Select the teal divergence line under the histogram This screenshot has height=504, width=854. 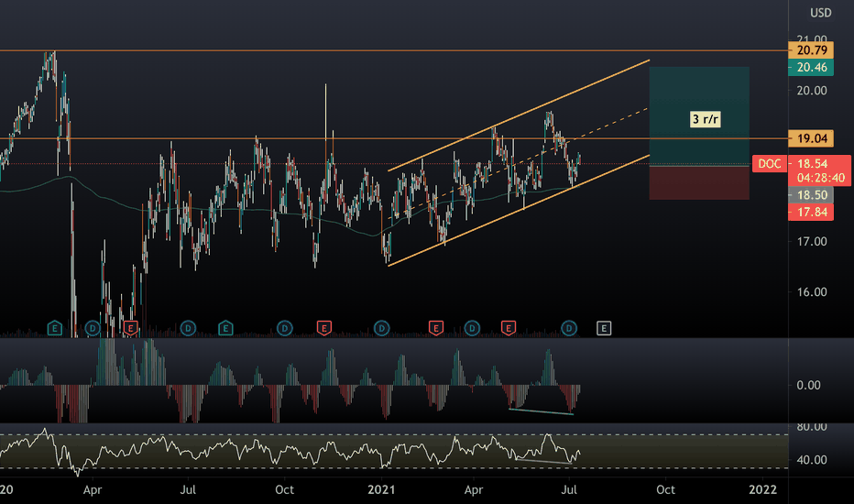pyautogui.click(x=541, y=411)
